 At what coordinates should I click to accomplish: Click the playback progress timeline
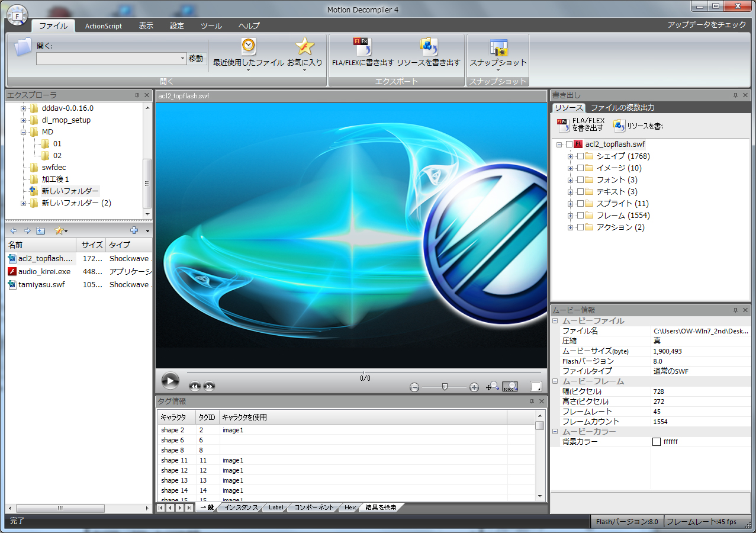[364, 372]
